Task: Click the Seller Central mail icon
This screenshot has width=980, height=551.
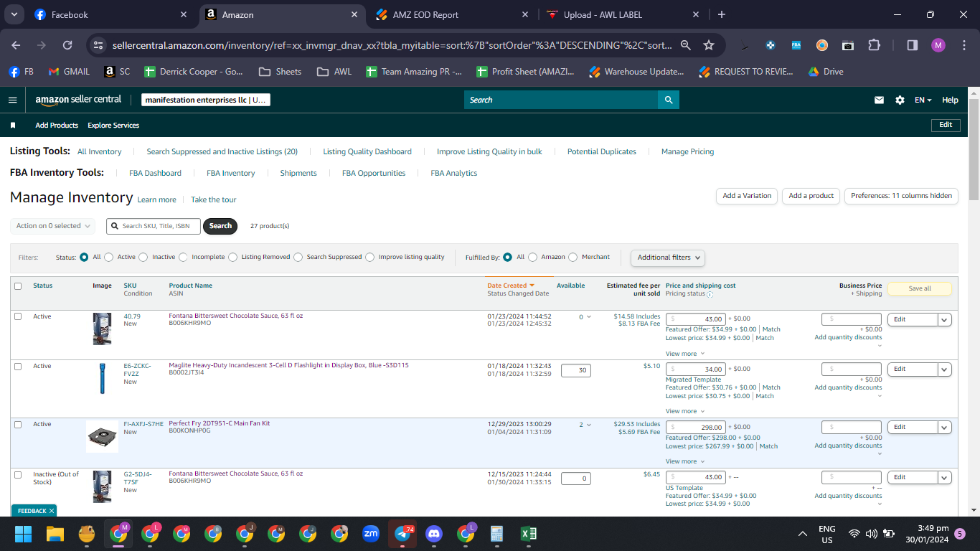Action: (879, 100)
